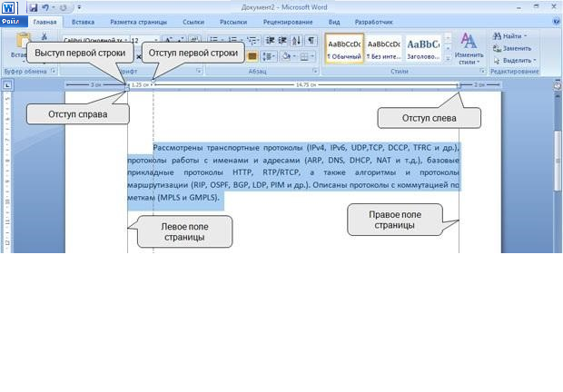This screenshot has width=563, height=392.
Task: Click the right indent marker on ruler
Action: point(459,85)
